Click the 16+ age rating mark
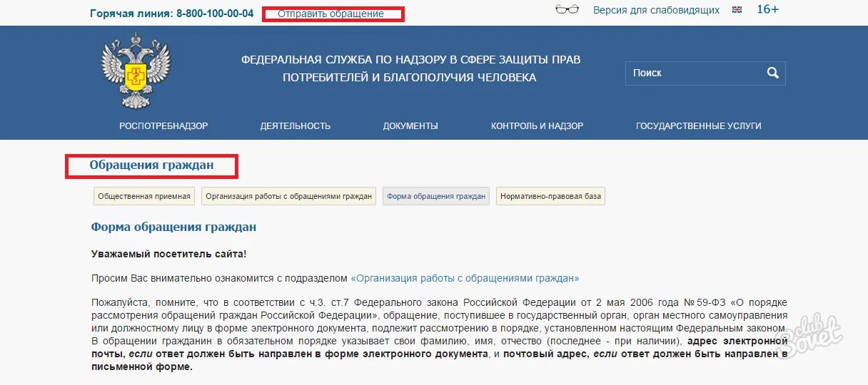868x385 pixels. [767, 9]
